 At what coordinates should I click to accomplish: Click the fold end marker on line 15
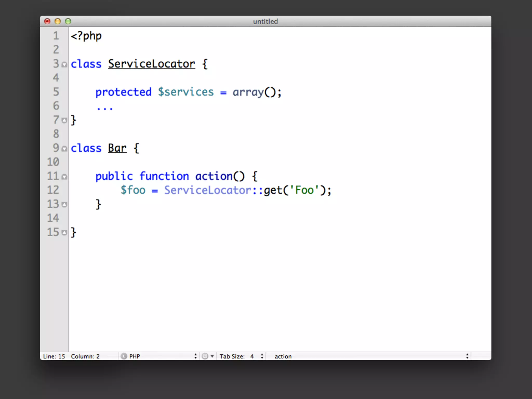(x=64, y=232)
